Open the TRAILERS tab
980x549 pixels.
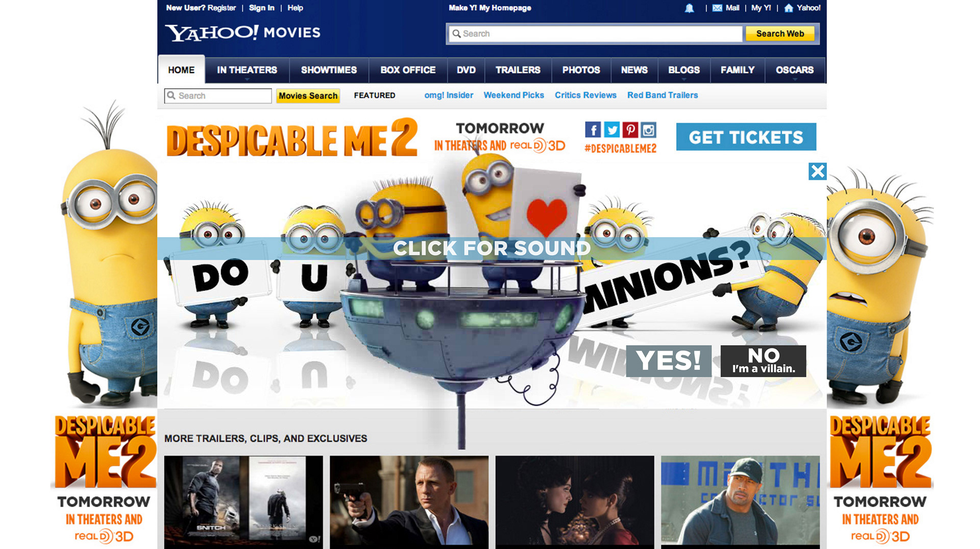(518, 70)
